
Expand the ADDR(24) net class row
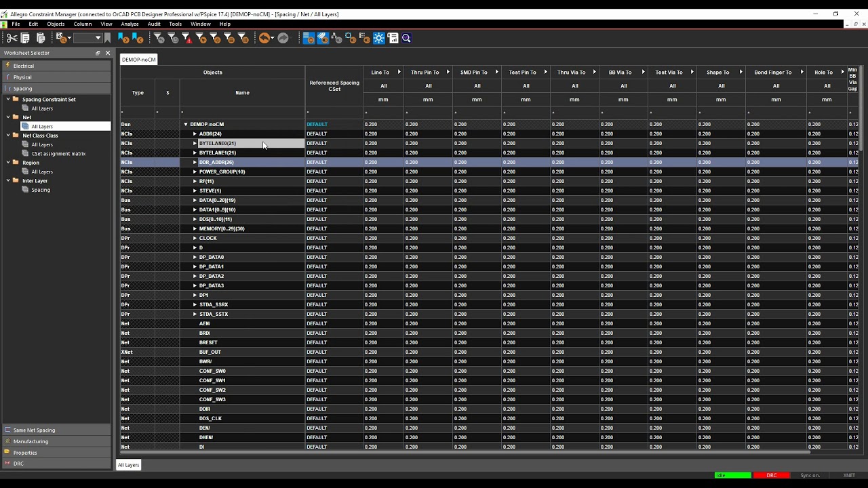tap(195, 134)
